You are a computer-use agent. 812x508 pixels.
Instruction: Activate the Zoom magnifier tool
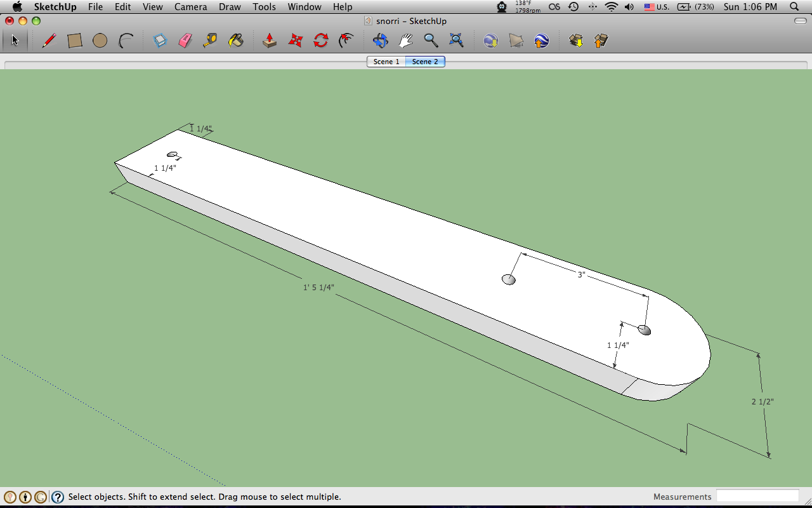(x=431, y=41)
